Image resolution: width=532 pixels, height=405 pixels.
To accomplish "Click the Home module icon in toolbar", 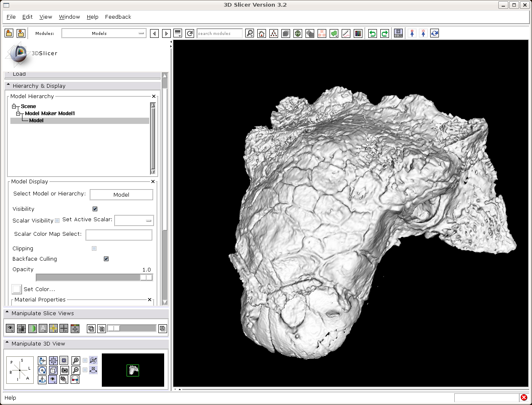I will [261, 34].
